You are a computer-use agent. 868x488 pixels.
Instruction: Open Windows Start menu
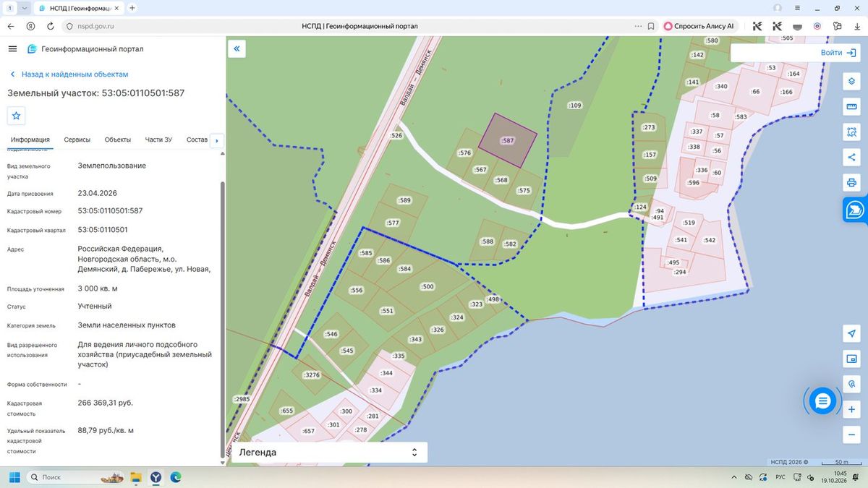coord(14,477)
